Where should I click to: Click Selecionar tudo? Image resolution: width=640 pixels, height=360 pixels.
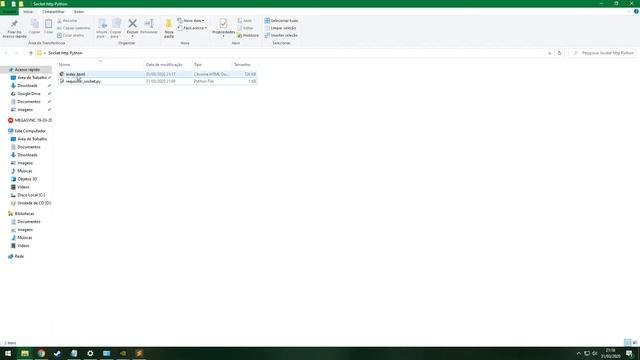(281, 20)
